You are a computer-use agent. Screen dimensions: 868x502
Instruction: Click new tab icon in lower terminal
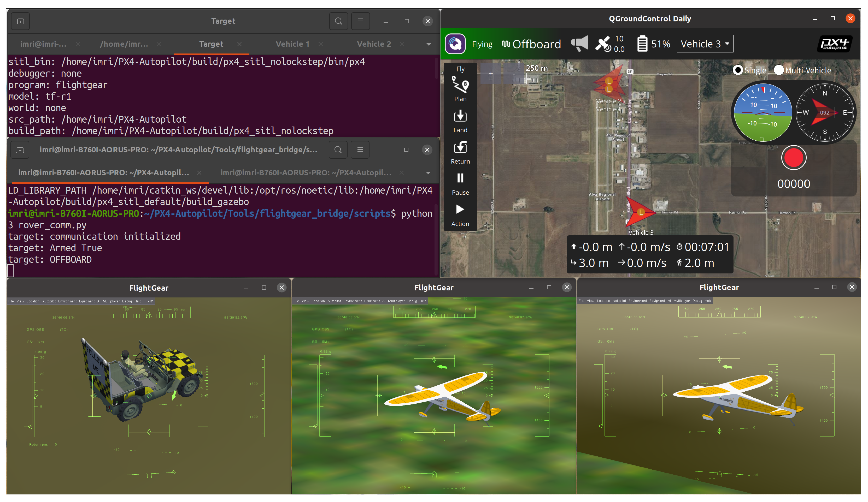(x=20, y=150)
